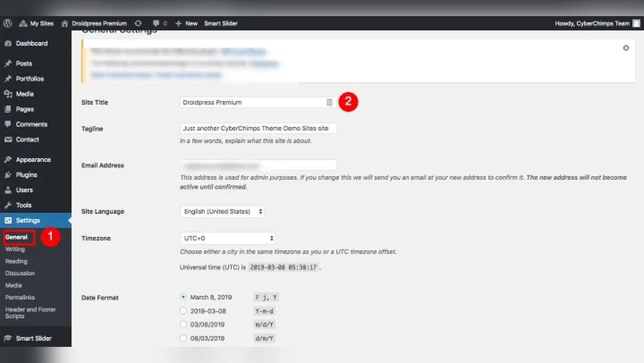Go to Media settings submenu

13,285
